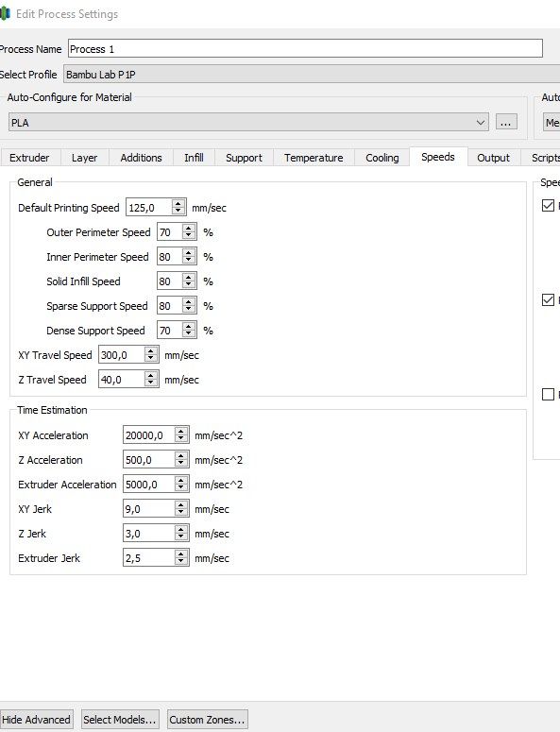Click the XY Acceleration spinner arrows

point(181,435)
